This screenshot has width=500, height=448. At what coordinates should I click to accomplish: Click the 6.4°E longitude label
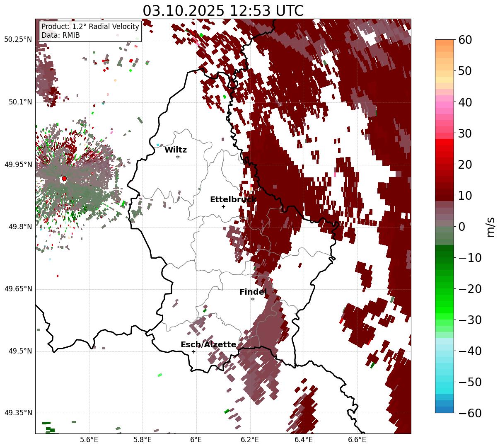tap(303, 439)
